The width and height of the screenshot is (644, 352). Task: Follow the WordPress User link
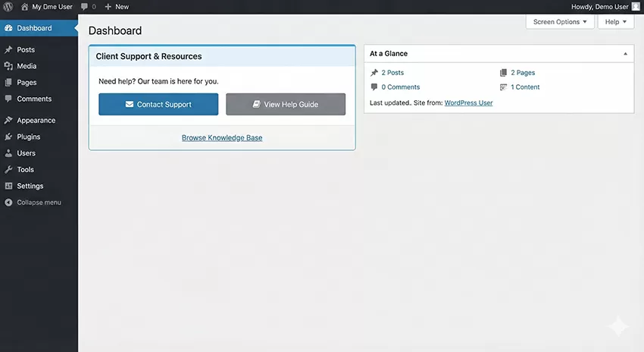click(468, 103)
